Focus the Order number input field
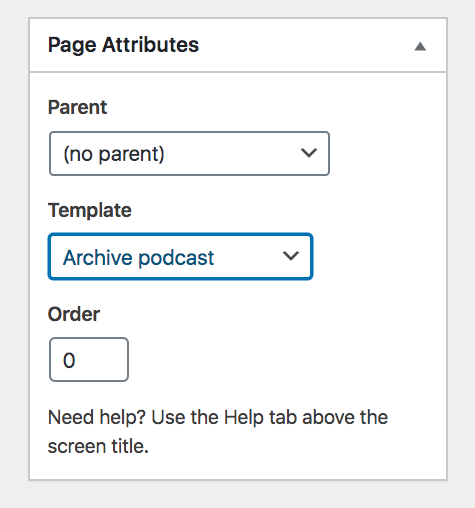This screenshot has width=475, height=508. coord(89,359)
